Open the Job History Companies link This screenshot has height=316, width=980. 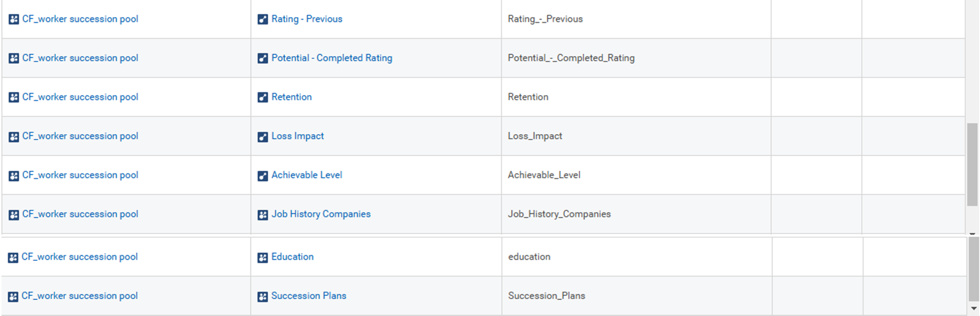[321, 214]
